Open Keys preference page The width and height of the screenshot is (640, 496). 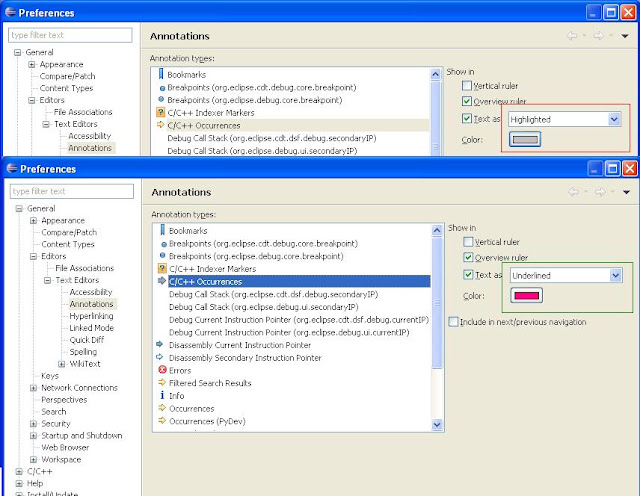(x=50, y=376)
